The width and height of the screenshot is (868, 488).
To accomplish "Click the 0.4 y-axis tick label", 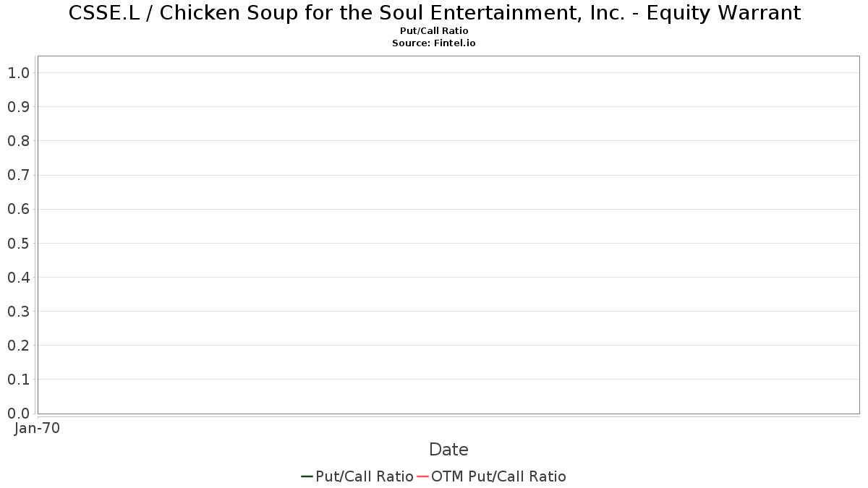I will (x=18, y=277).
